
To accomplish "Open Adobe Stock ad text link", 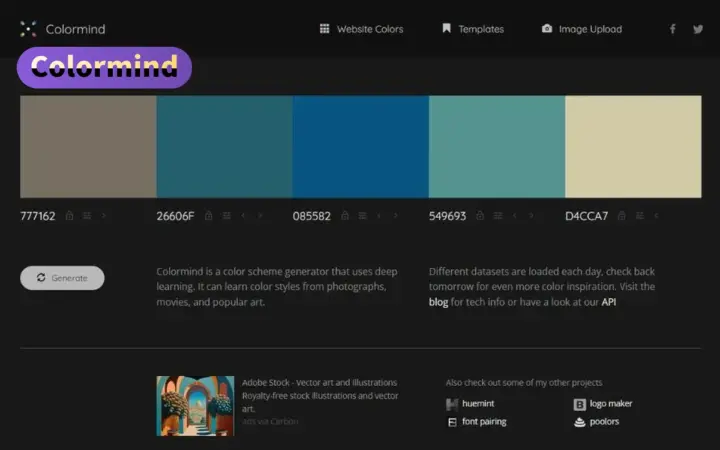I will click(320, 395).
